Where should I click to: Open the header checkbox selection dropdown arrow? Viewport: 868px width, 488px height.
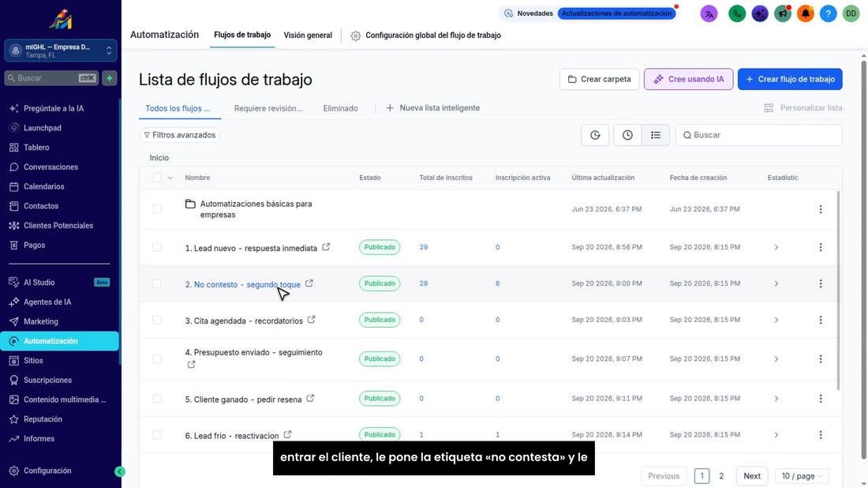coord(170,178)
